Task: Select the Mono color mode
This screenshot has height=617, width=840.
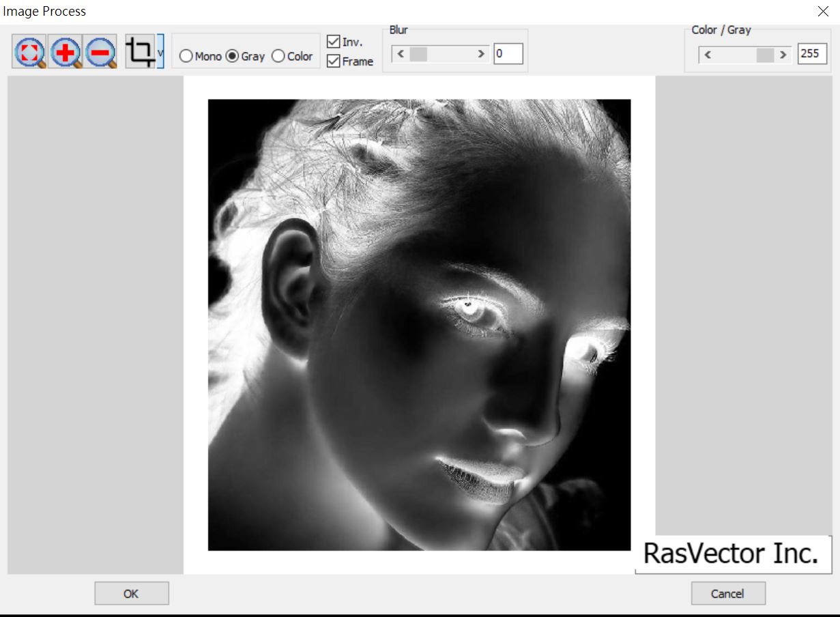Action: click(x=186, y=57)
